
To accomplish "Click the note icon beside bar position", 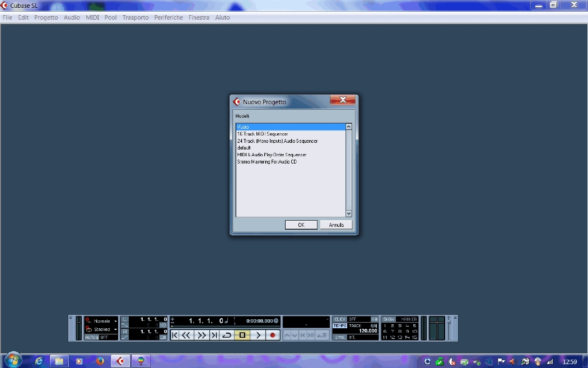I will click(226, 321).
